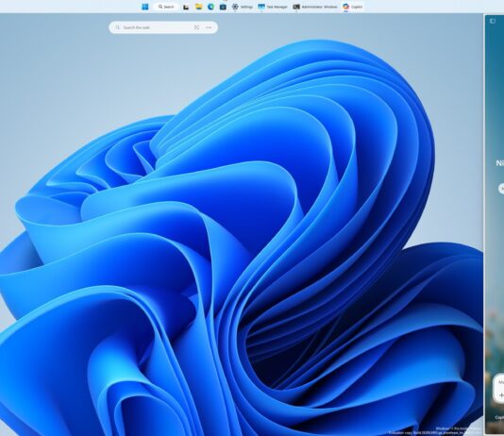504x436 pixels.
Task: Select the Copilot taskbar button
Action: (x=353, y=7)
